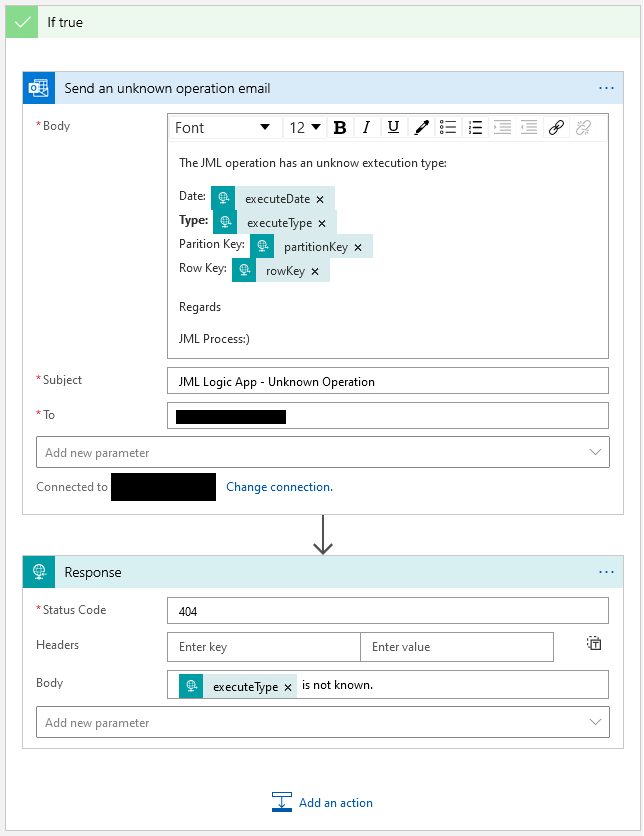Click the Status Code field
This screenshot has width=644, height=836.
pos(387,610)
